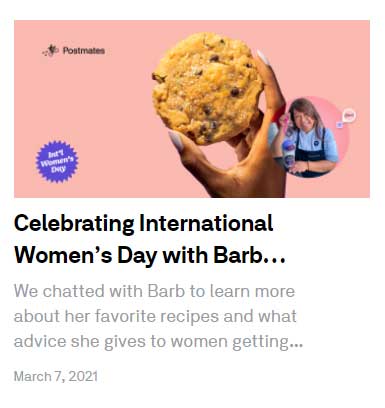This screenshot has height=408, width=385.
Task: Click the purple drink cup Barb is holding
Action: [x=288, y=154]
